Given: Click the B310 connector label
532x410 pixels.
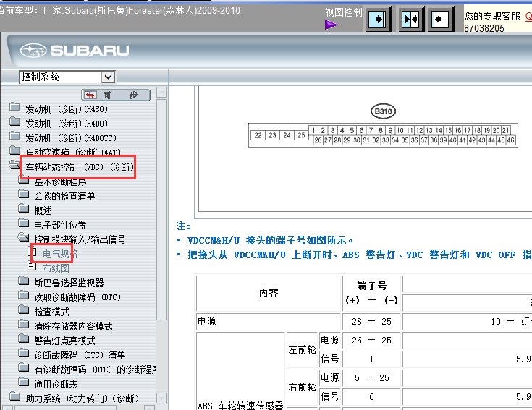Looking at the screenshot, I should point(383,111).
